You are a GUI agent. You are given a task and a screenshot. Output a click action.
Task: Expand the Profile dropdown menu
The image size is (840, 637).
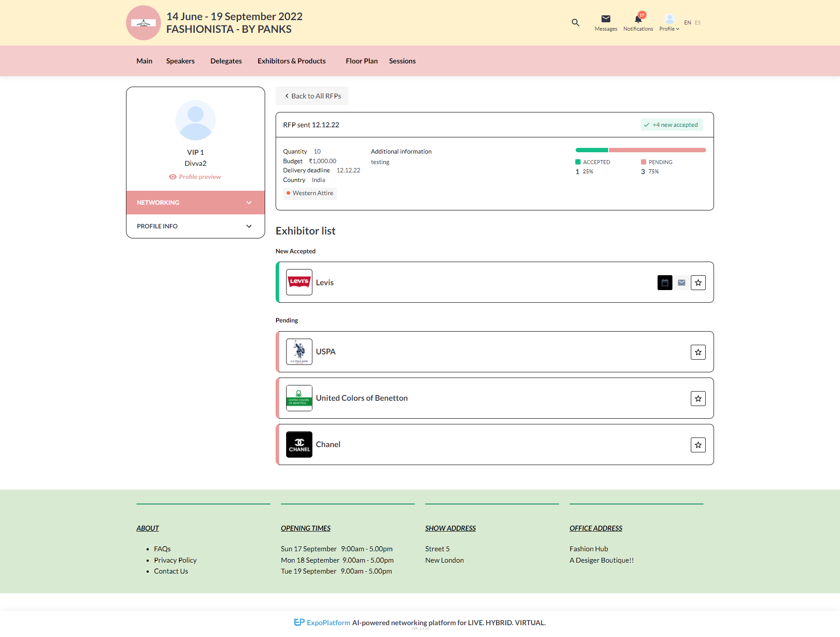pyautogui.click(x=669, y=23)
